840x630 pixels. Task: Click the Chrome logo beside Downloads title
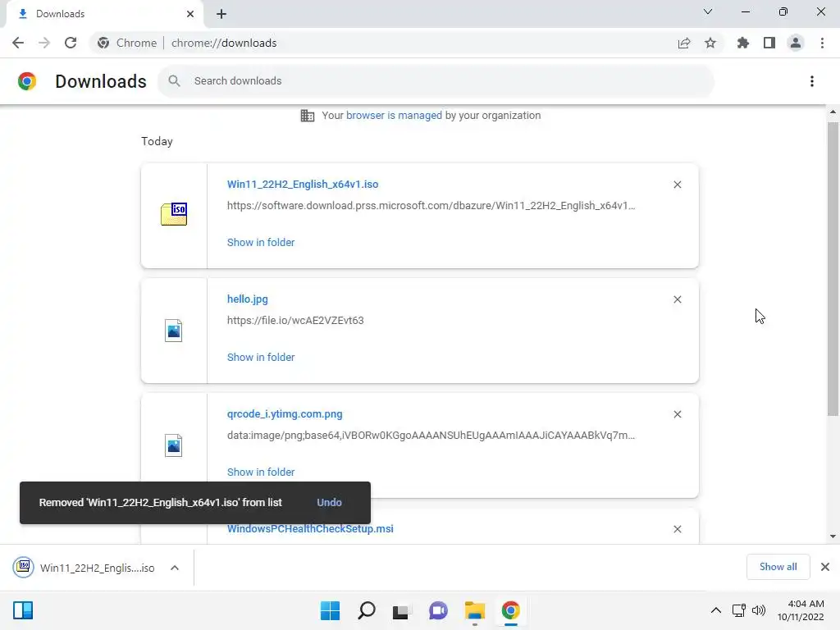point(27,81)
